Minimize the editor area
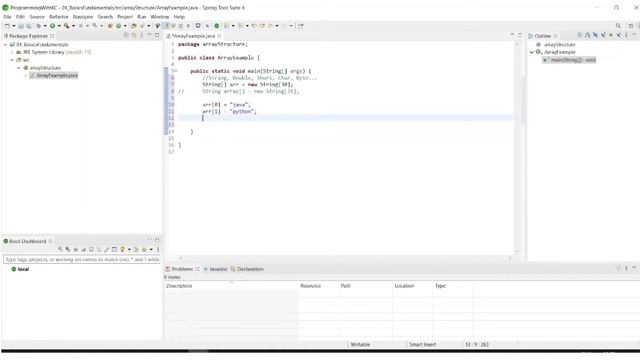 click(512, 35)
